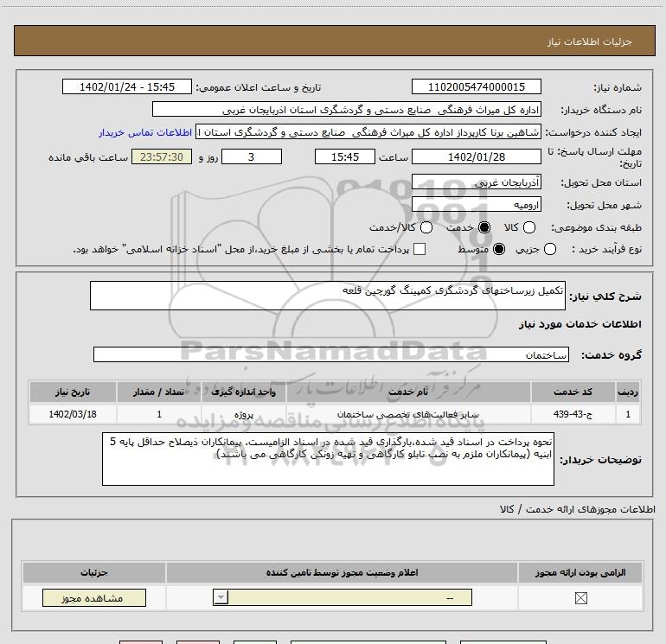Click service code ج-43-439 cell
The height and width of the screenshot is (644, 666).
(x=573, y=414)
